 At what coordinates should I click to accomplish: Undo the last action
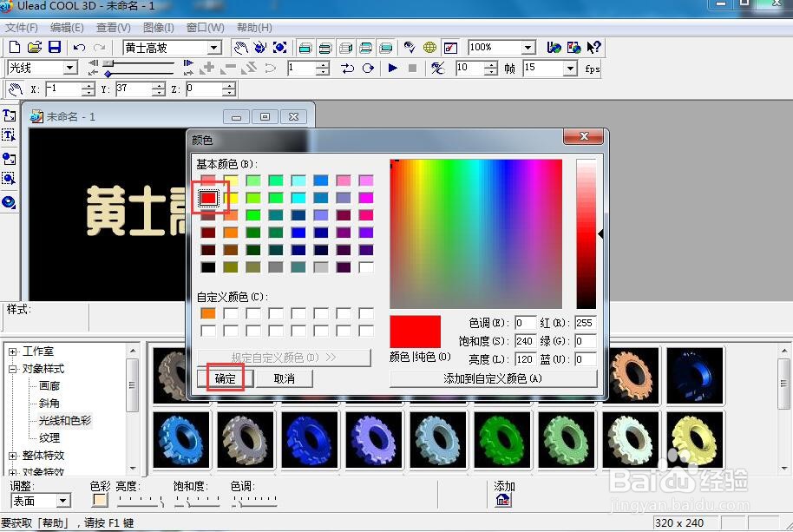(x=79, y=48)
